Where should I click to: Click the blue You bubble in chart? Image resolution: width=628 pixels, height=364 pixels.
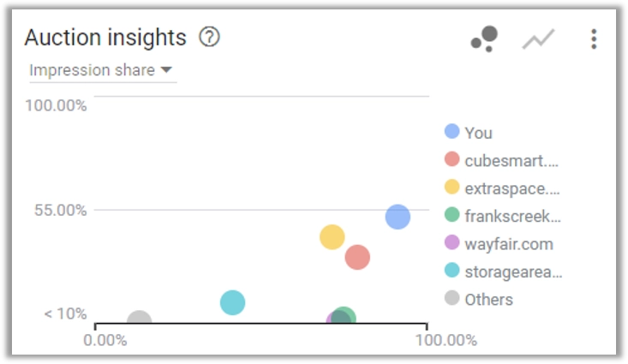coord(398,217)
